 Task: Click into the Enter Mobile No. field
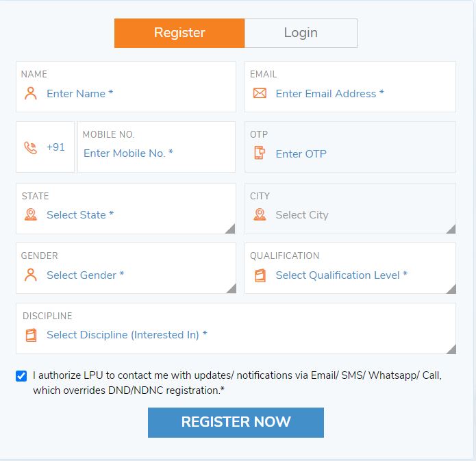pos(156,153)
